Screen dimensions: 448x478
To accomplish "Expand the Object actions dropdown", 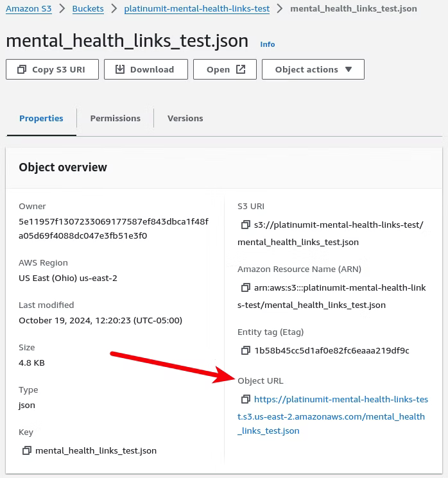I will pos(313,69).
